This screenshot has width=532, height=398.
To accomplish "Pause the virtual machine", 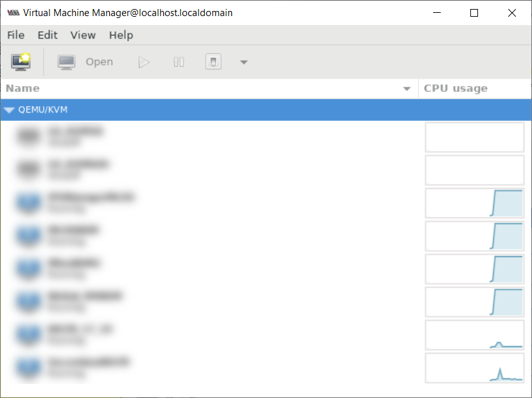I will pos(179,62).
